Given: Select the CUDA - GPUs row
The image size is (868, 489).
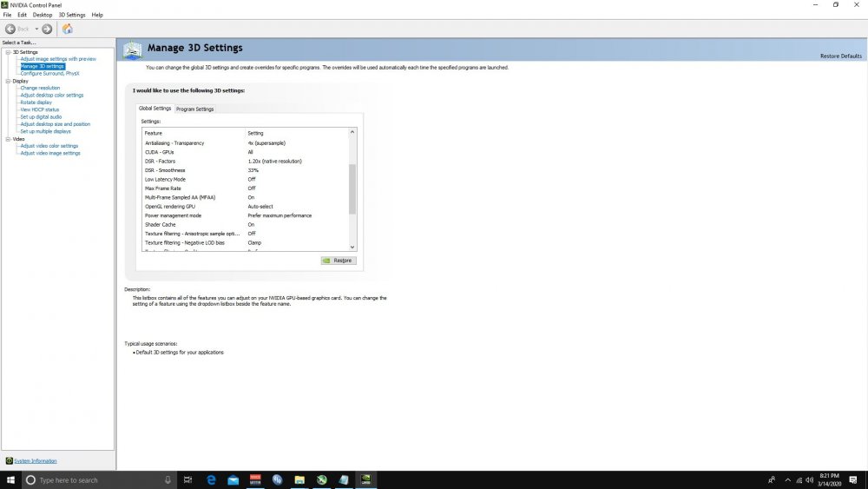Looking at the screenshot, I should 246,152.
